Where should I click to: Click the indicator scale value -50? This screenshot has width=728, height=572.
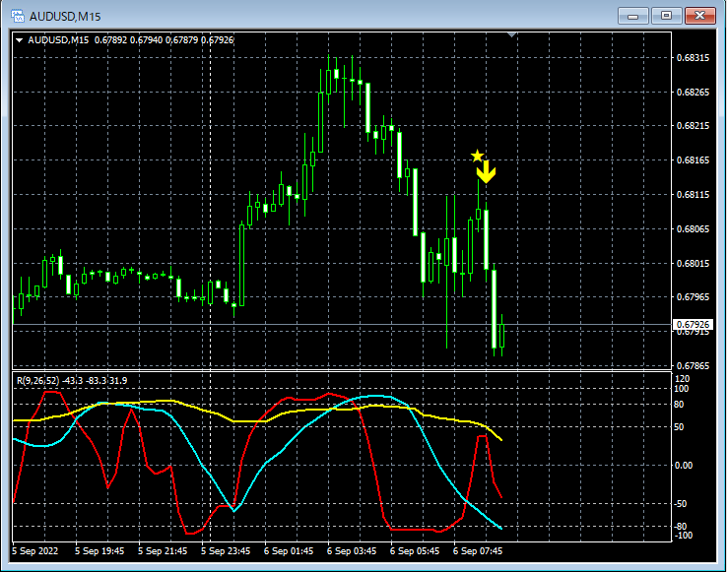(680, 504)
